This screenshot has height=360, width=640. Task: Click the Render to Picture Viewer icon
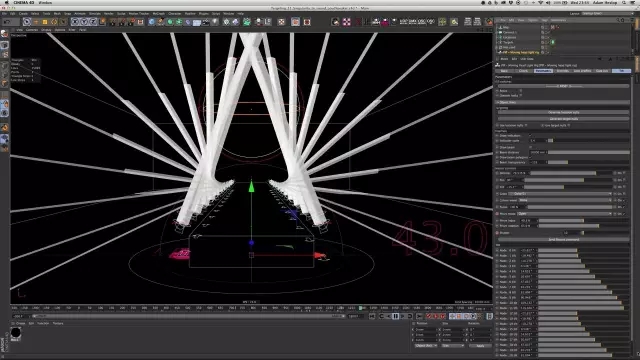coord(122,22)
